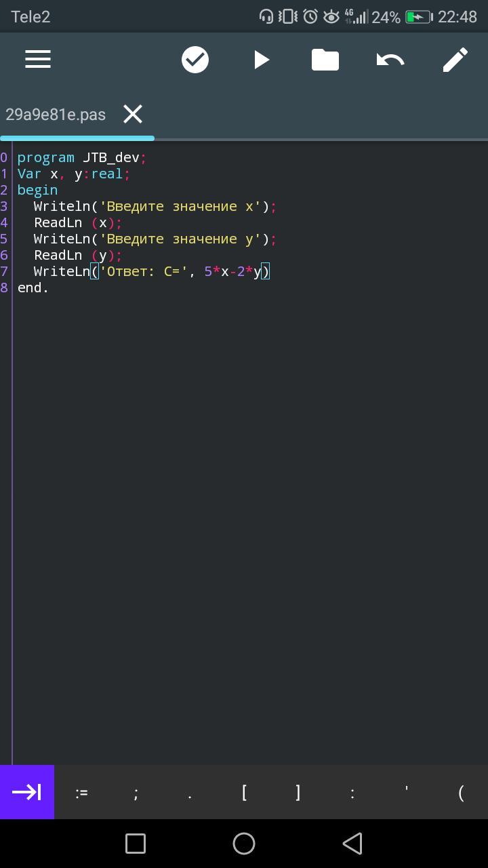This screenshot has width=488, height=868.
Task: Click the 'Введите значение y' string
Action: tap(180, 239)
